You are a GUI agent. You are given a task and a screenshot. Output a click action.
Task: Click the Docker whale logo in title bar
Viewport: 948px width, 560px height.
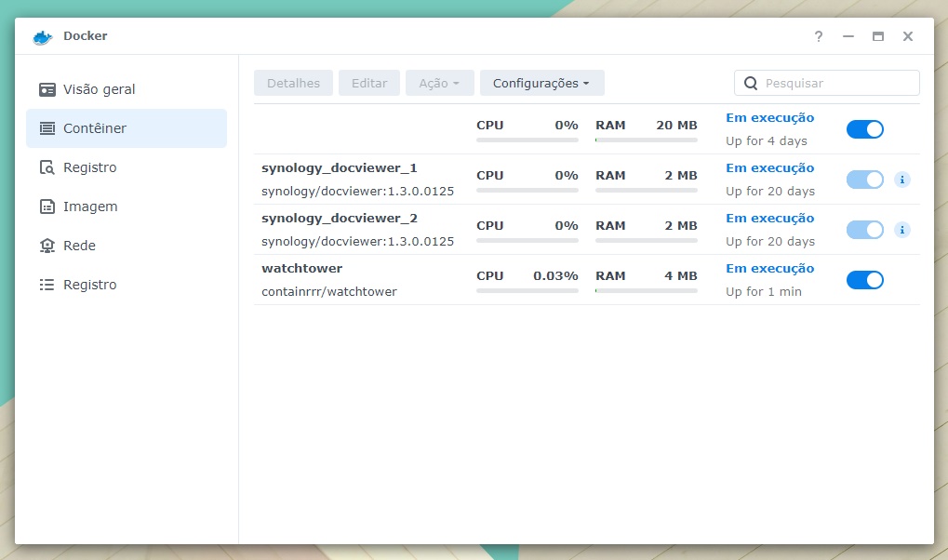coord(42,36)
